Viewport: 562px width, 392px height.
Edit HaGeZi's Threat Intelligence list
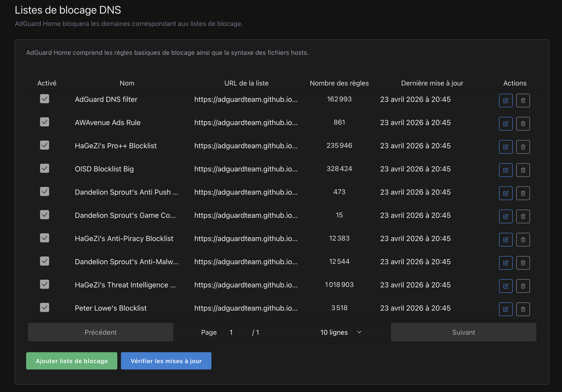(x=506, y=286)
